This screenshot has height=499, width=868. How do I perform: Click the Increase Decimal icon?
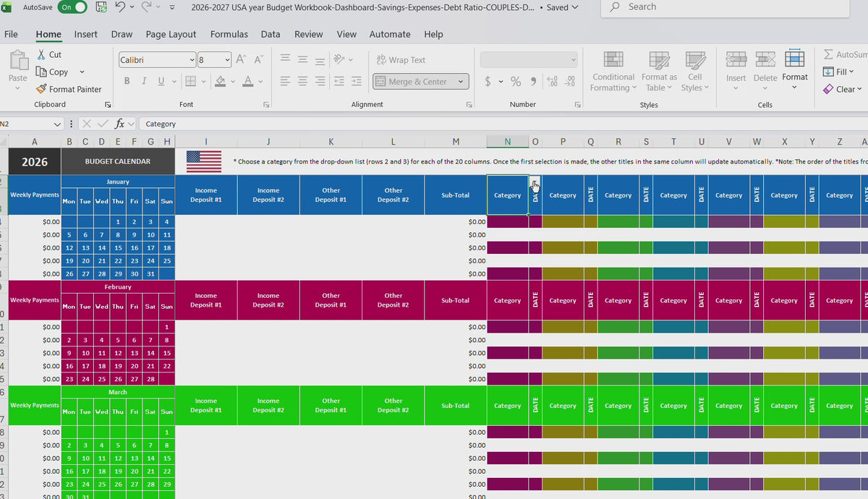click(553, 82)
